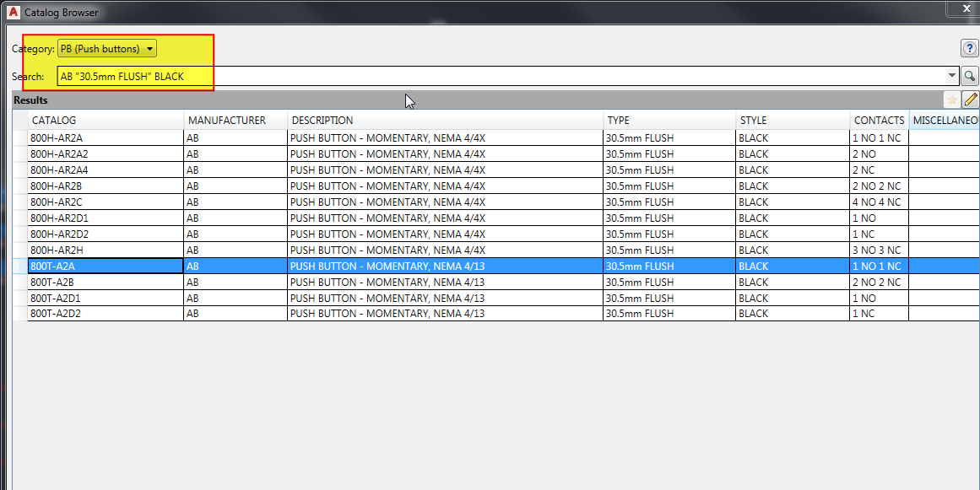The width and height of the screenshot is (980, 490).
Task: Expand the search history dropdown arrow
Action: 952,76
